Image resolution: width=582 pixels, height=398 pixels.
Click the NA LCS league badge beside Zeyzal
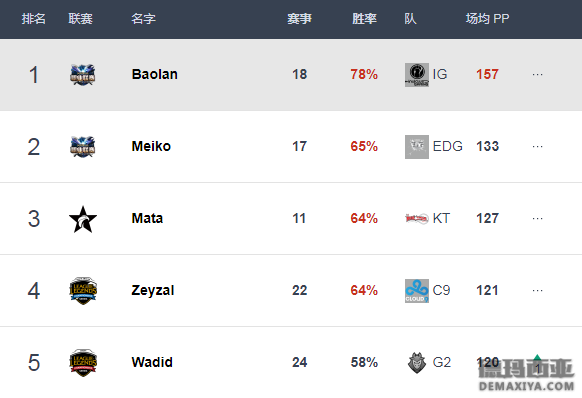tap(83, 291)
